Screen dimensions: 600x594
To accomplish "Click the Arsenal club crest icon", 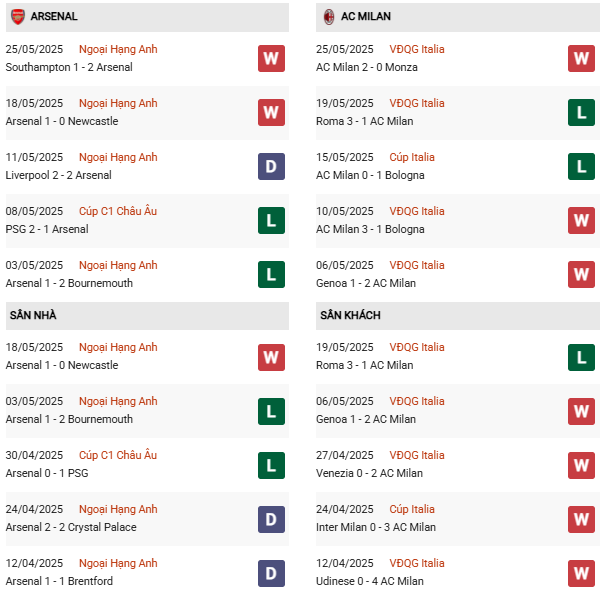I will 18,17.
